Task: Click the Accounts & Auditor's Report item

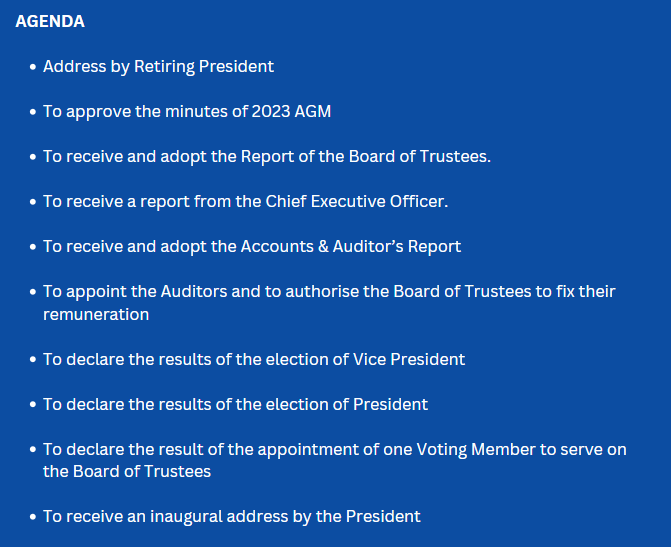Action: (252, 247)
